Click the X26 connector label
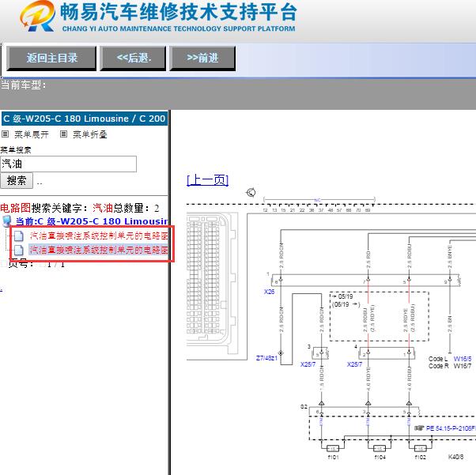The image size is (476, 475). coord(270,292)
